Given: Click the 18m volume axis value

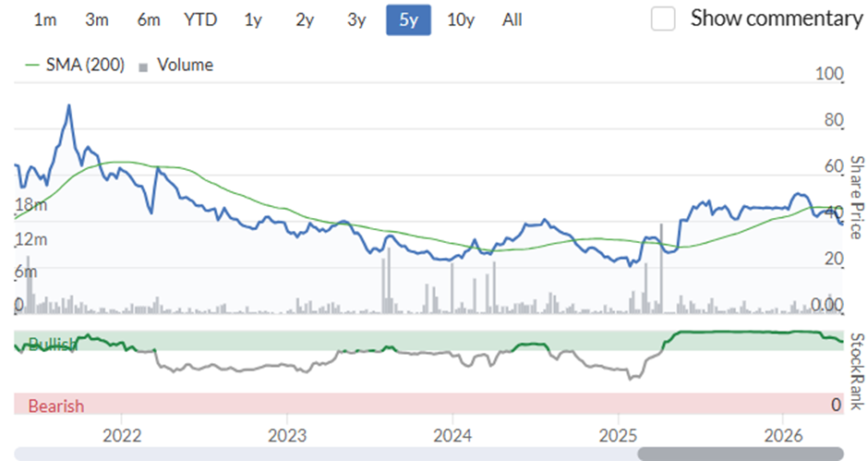Looking at the screenshot, I should (31, 205).
